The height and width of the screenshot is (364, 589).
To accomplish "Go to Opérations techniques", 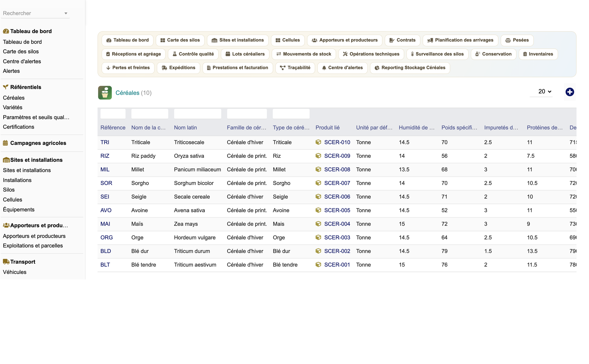I will (371, 54).
